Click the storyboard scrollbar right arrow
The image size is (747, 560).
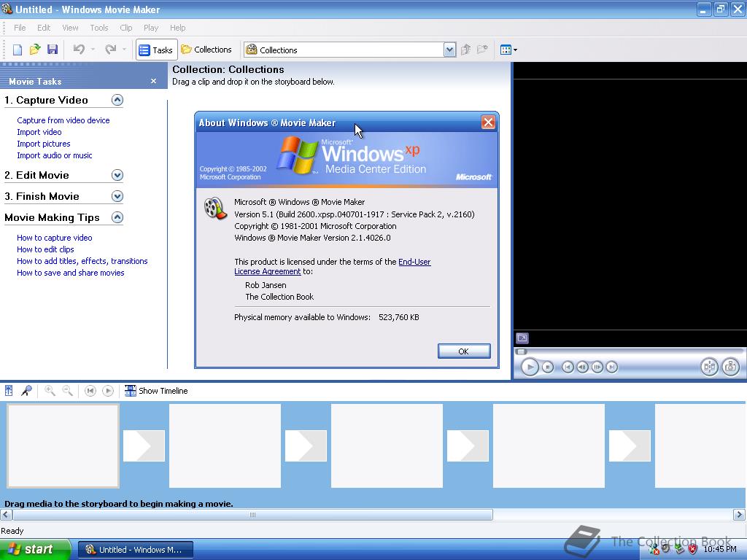[739, 515]
